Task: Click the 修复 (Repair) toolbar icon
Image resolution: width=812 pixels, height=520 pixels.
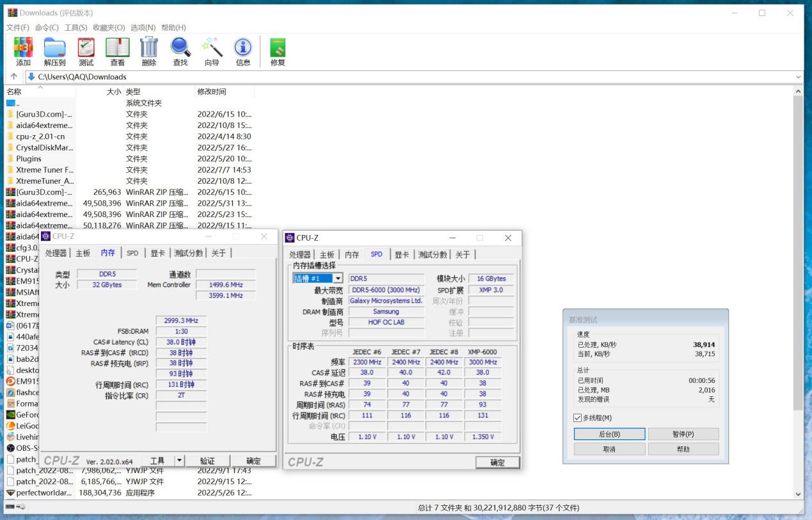Action: tap(278, 49)
